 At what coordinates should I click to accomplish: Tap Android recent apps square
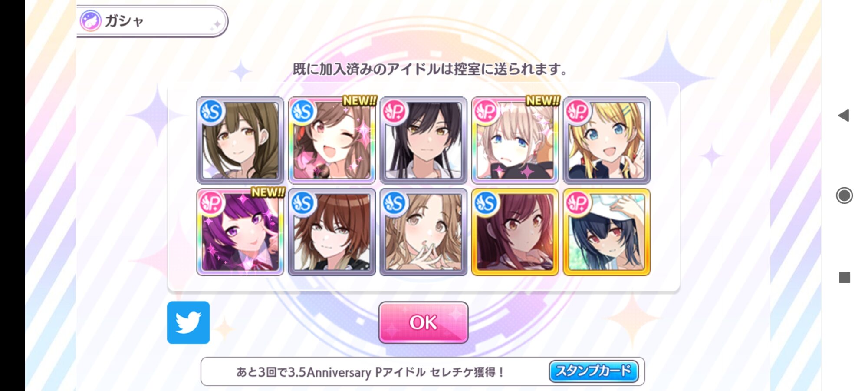[x=845, y=277]
